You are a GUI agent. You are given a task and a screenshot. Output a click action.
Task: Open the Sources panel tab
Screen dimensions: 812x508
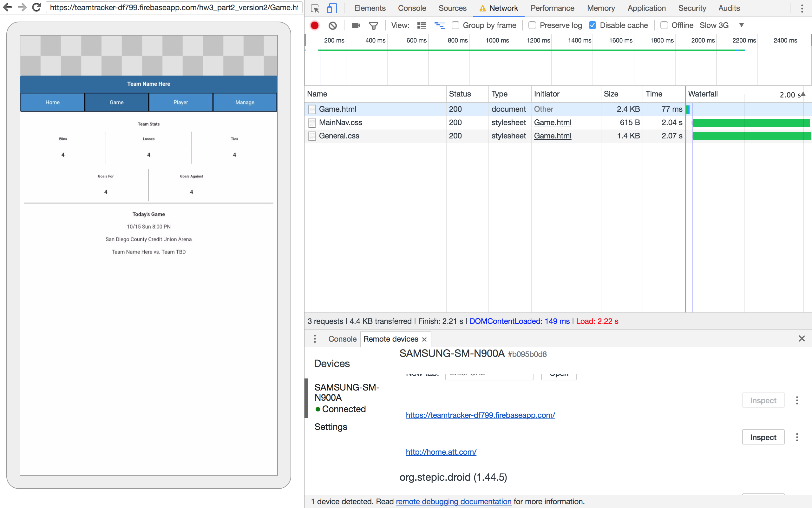(452, 8)
